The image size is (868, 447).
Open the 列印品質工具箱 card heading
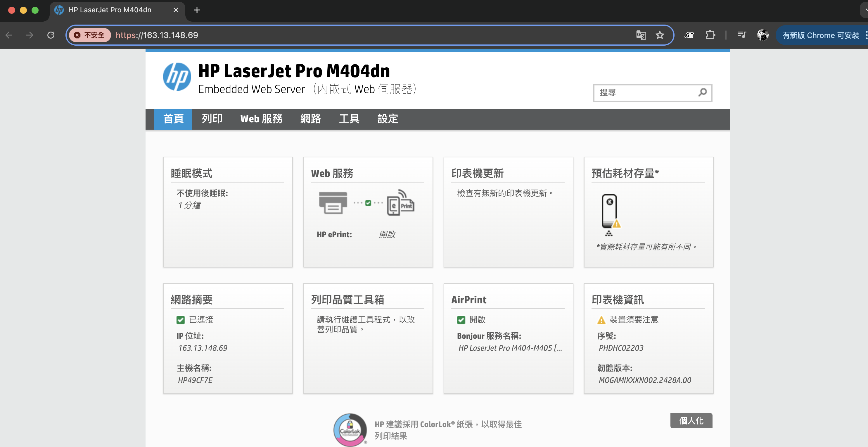(x=347, y=300)
